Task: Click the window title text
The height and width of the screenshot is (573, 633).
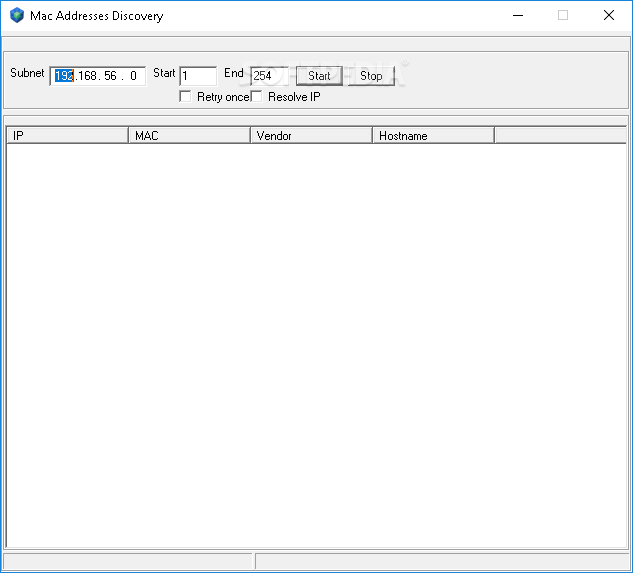Action: pos(97,16)
